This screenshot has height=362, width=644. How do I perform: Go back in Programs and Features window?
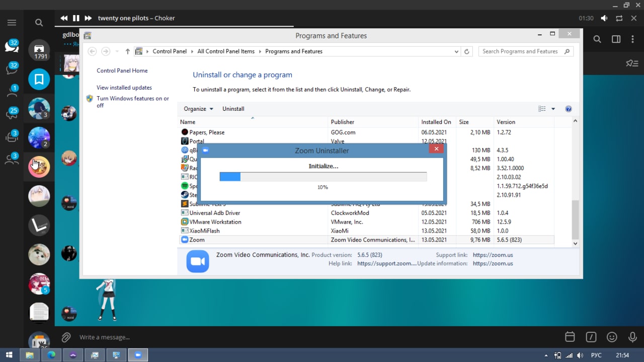click(x=92, y=51)
